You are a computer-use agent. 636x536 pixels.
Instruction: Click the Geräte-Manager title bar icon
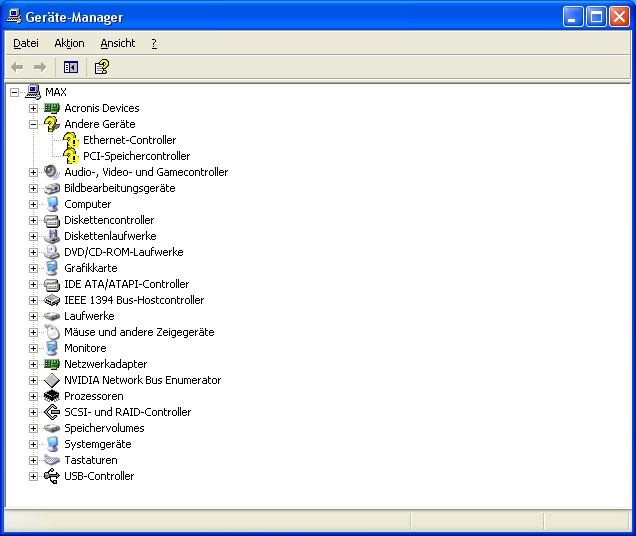[14, 16]
